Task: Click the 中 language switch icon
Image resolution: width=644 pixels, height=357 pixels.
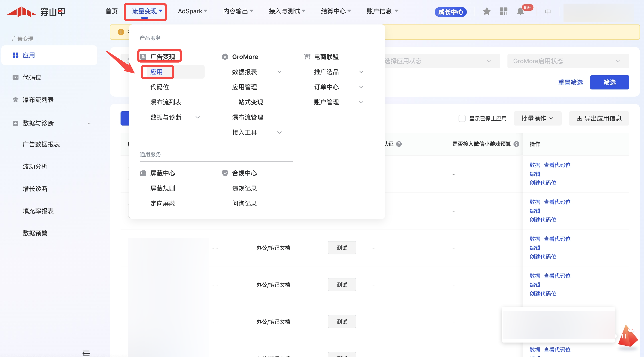Action: pyautogui.click(x=548, y=12)
